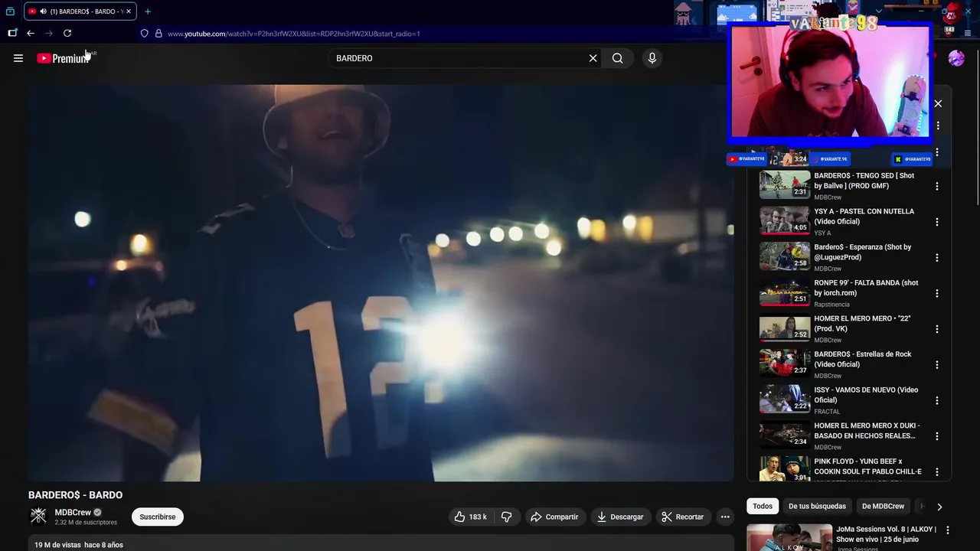Open MDBCrew channel name link

[73, 512]
